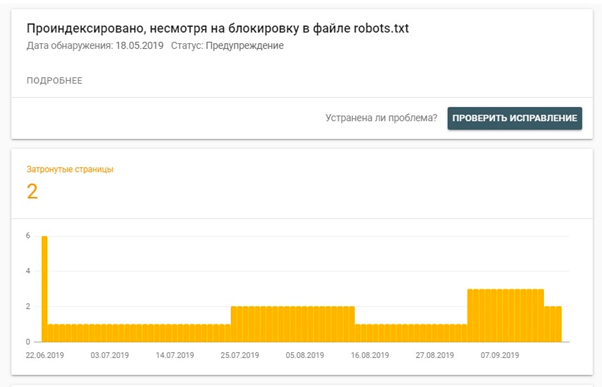Click the bar above 27.08.2019

click(x=435, y=333)
